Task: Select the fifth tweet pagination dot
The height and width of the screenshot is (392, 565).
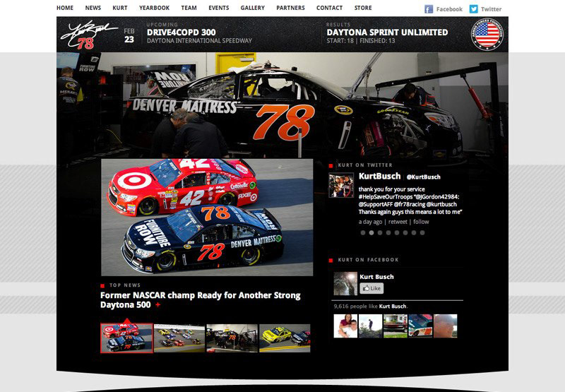Action: point(397,233)
